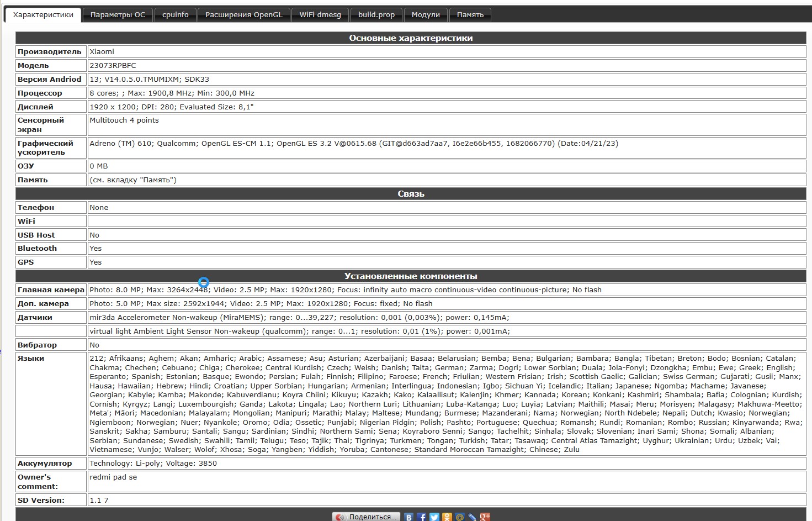Open the Характеристики tab
The width and height of the screenshot is (812, 521).
coord(43,15)
